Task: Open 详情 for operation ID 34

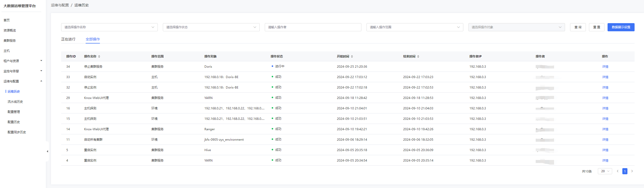Action: click(x=605, y=67)
